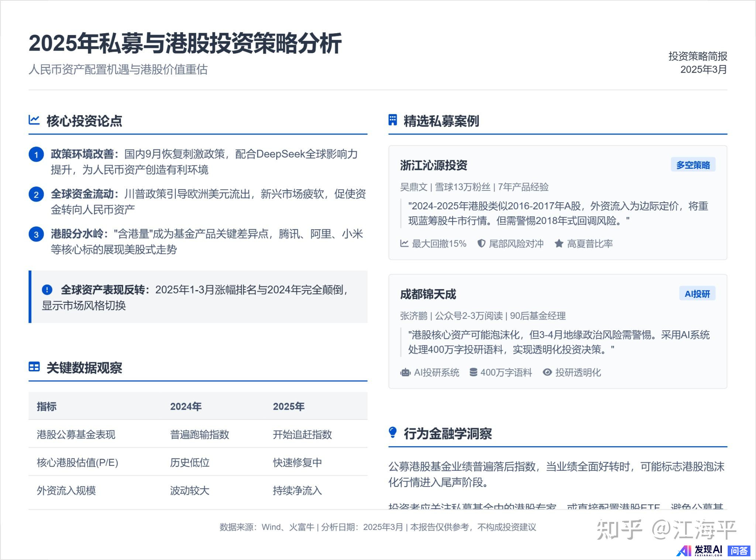Click the 开始追赶指数 cell
The width and height of the screenshot is (756, 560).
pos(302,434)
